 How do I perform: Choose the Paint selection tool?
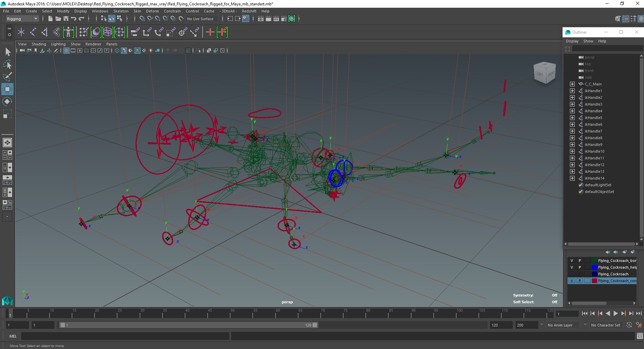[7, 77]
